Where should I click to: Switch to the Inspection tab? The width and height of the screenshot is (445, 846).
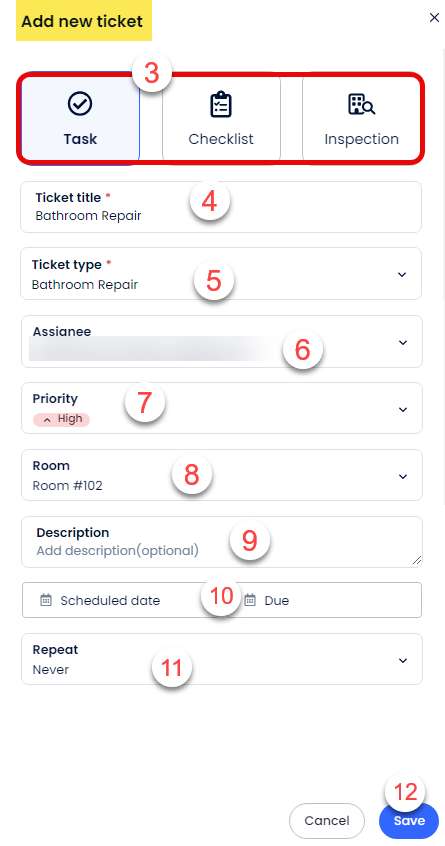click(361, 118)
